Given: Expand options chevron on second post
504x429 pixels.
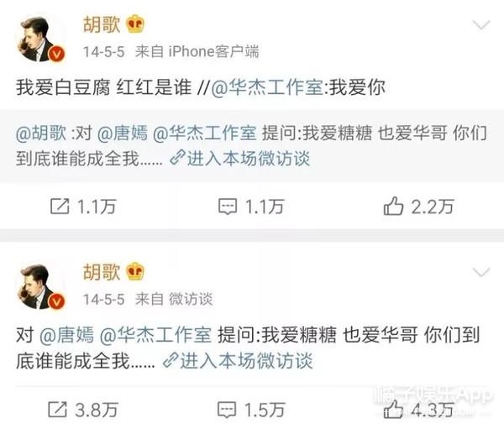Looking at the screenshot, I should coord(481,273).
